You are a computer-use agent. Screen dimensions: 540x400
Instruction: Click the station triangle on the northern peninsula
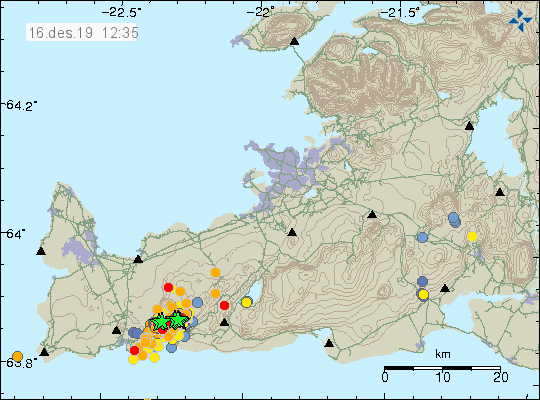click(x=294, y=41)
